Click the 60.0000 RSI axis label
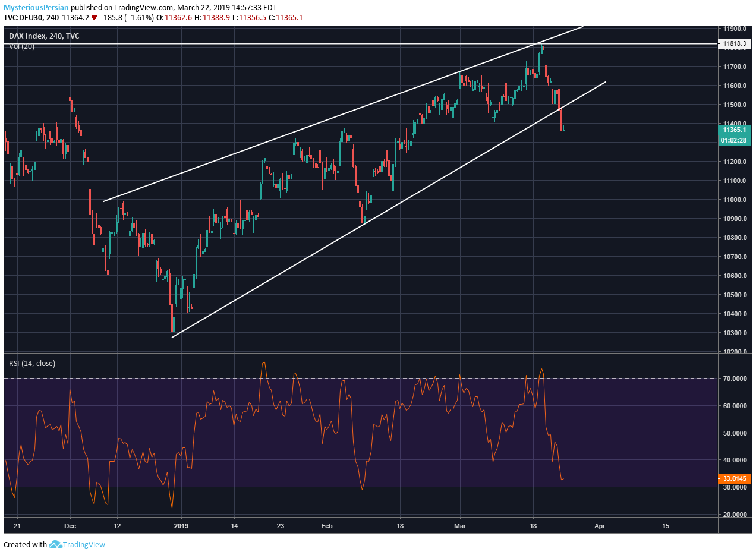 point(735,406)
